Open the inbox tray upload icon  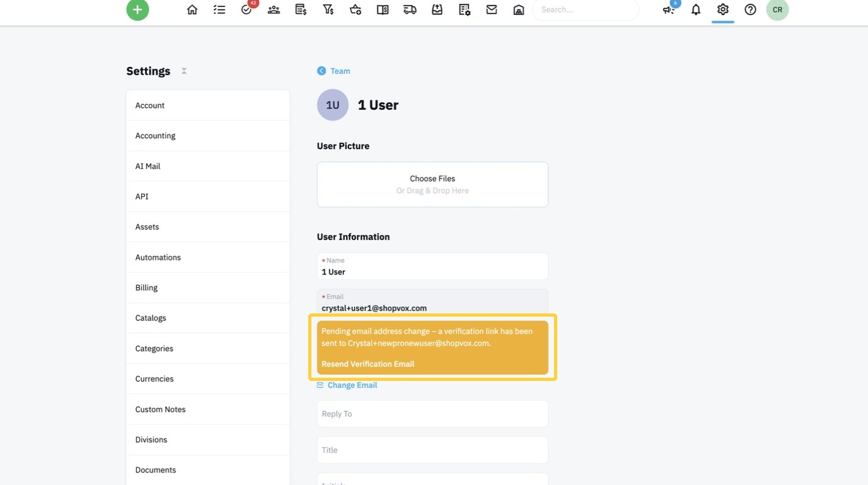tap(437, 9)
